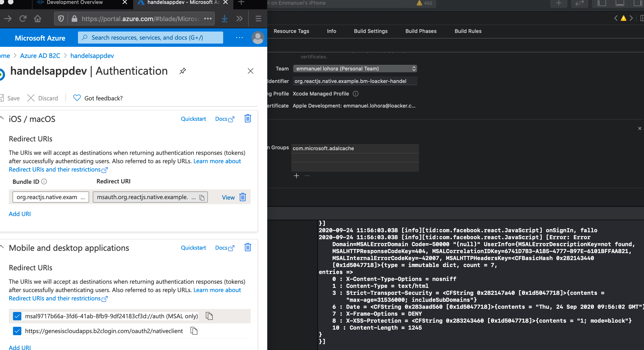Add a keychain group in Xcode
The image size is (644, 350).
[x=296, y=176]
